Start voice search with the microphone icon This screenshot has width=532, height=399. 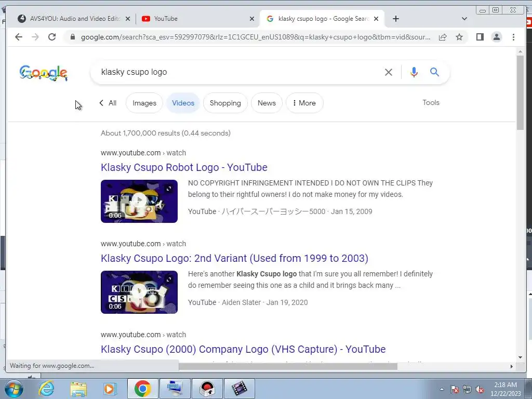pos(414,72)
